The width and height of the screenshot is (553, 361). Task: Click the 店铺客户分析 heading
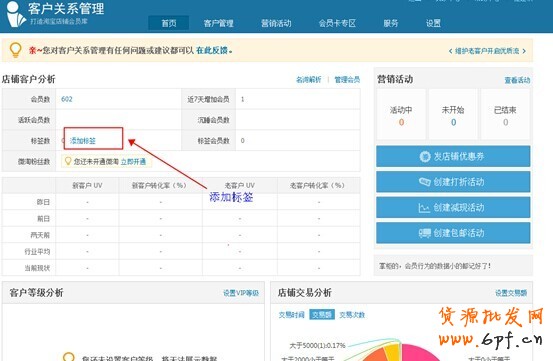click(x=29, y=79)
